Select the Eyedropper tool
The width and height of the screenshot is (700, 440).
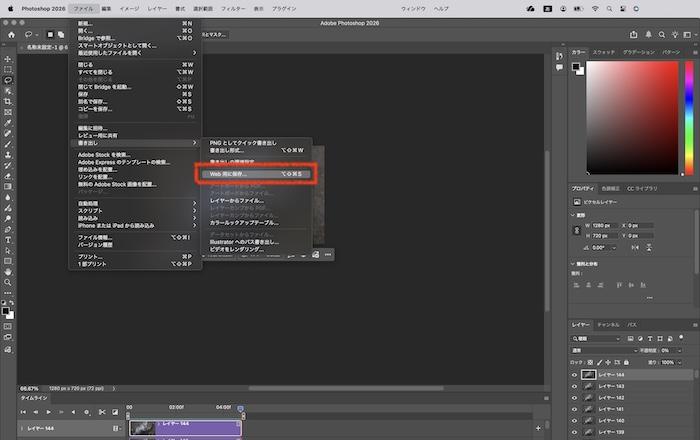click(8, 123)
